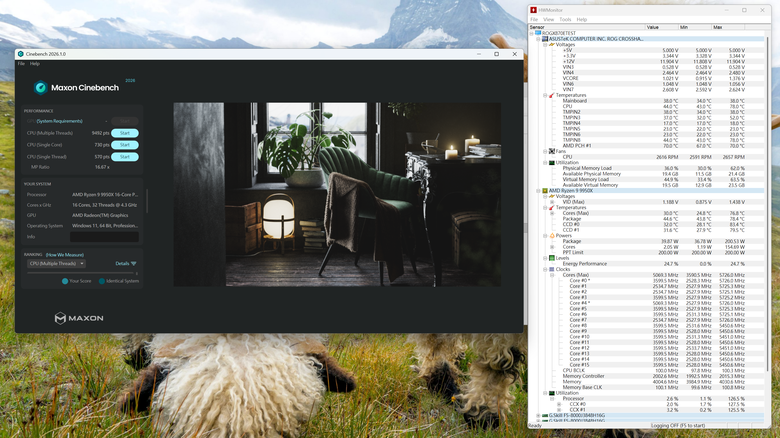Viewport: 780px width, 438px height.
Task: Sort by the Sensor column header
Action: click(586, 27)
